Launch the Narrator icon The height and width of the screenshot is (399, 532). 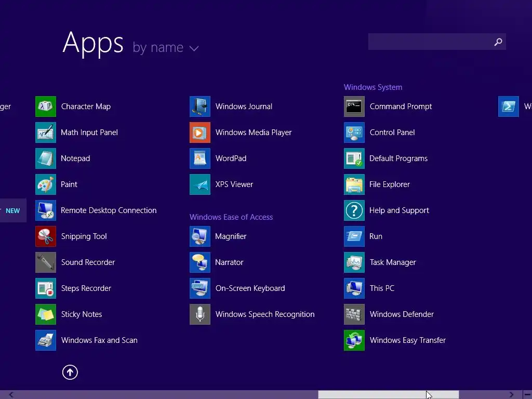click(x=200, y=262)
